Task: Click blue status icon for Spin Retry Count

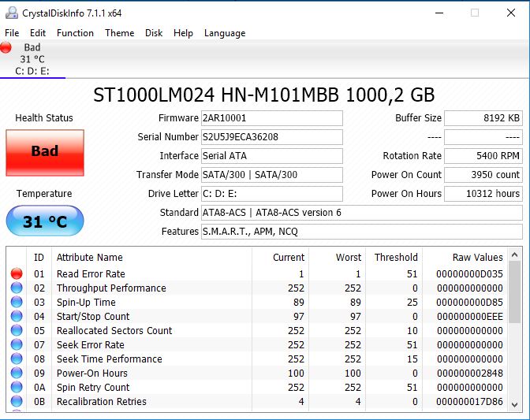Action: pyautogui.click(x=17, y=387)
